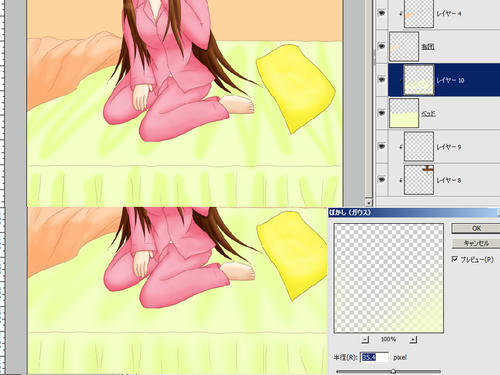500x375 pixels.
Task: Toggle visibility of the 布団 layer
Action: (x=381, y=46)
